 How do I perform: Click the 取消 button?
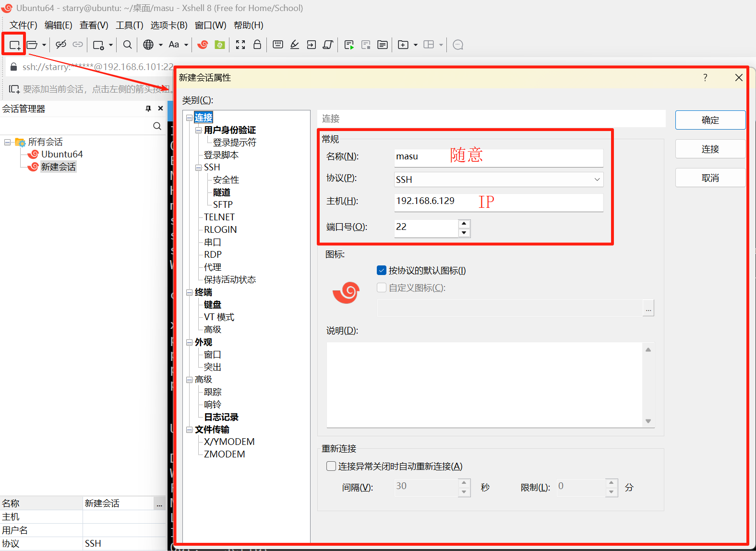tap(710, 178)
